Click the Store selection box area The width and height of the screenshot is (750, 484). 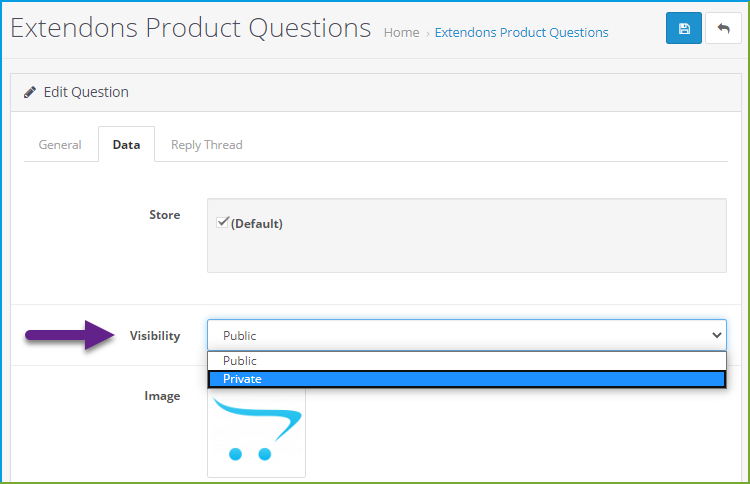click(x=467, y=235)
